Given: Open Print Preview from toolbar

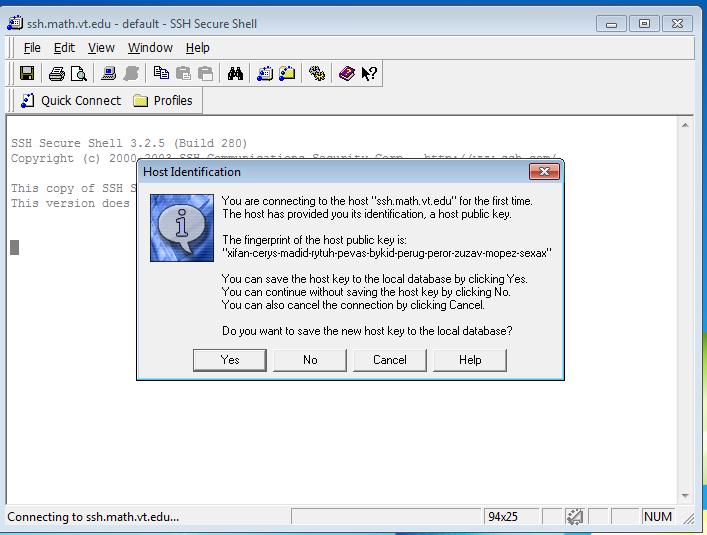Looking at the screenshot, I should click(79, 73).
